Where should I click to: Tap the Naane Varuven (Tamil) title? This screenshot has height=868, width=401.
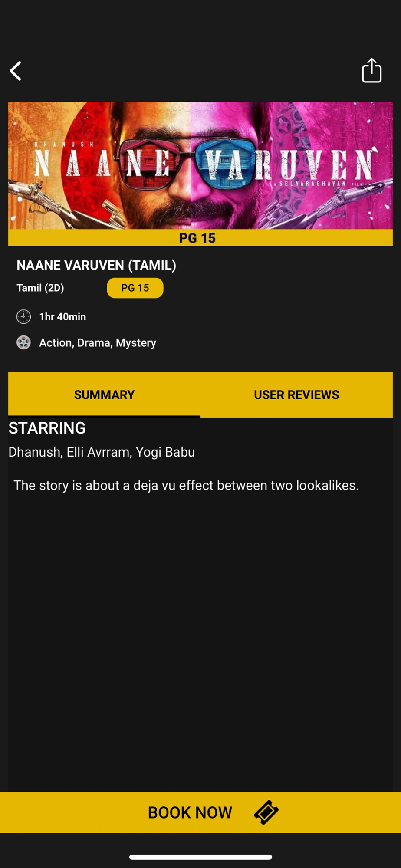tap(96, 265)
